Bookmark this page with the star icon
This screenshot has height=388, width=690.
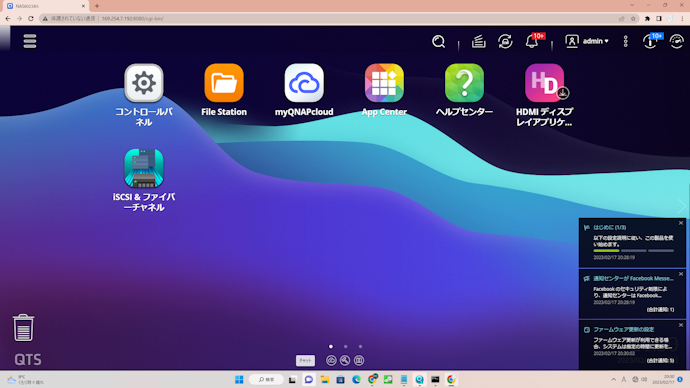coord(633,18)
